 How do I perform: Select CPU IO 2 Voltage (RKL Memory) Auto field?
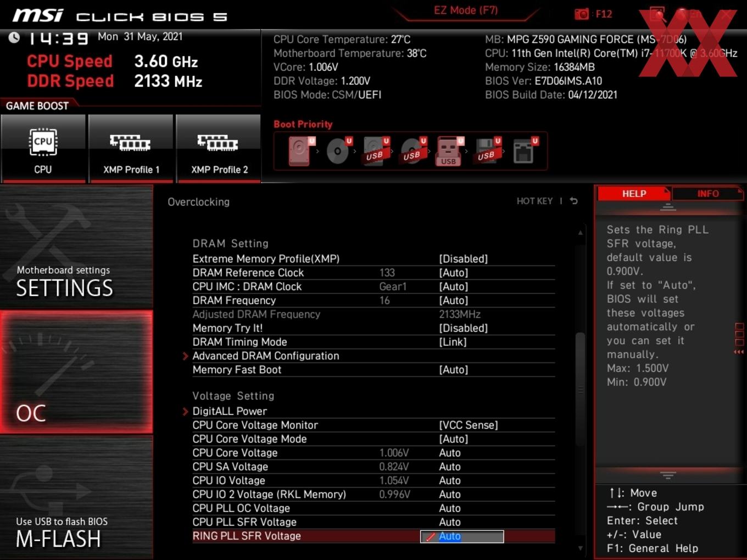(x=449, y=494)
